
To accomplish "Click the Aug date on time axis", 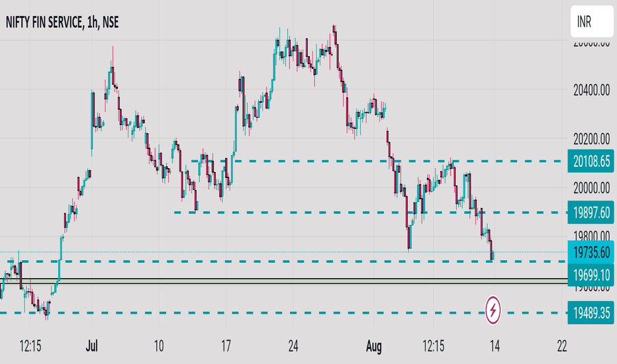I will [373, 346].
